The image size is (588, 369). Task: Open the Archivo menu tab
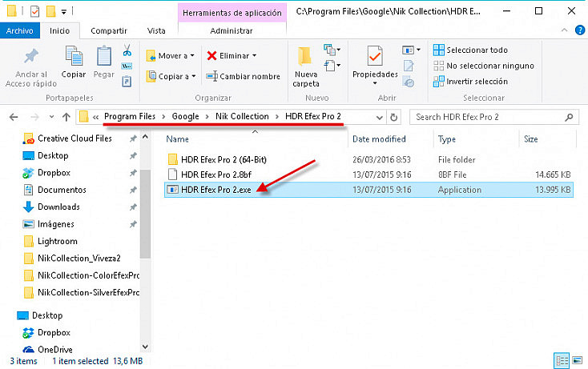tap(19, 30)
